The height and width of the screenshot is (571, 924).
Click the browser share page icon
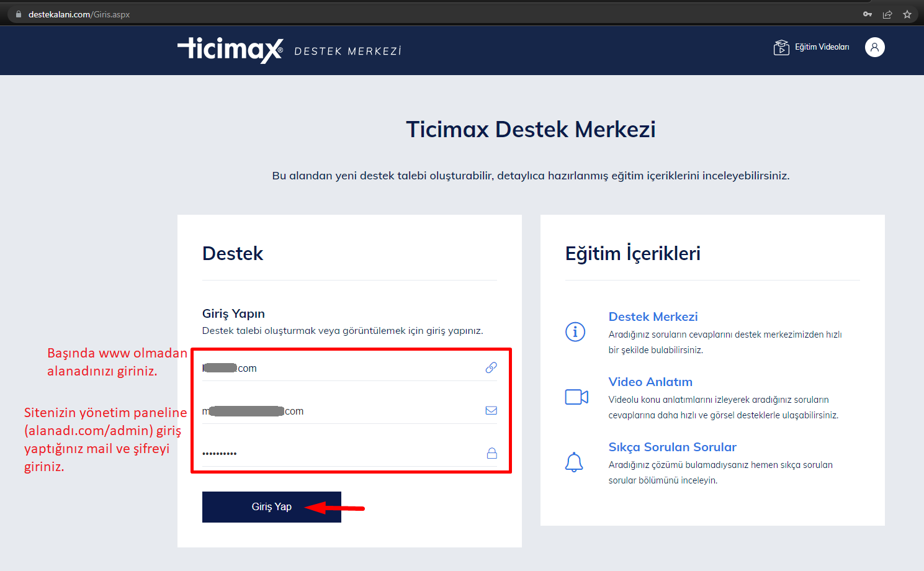[887, 14]
